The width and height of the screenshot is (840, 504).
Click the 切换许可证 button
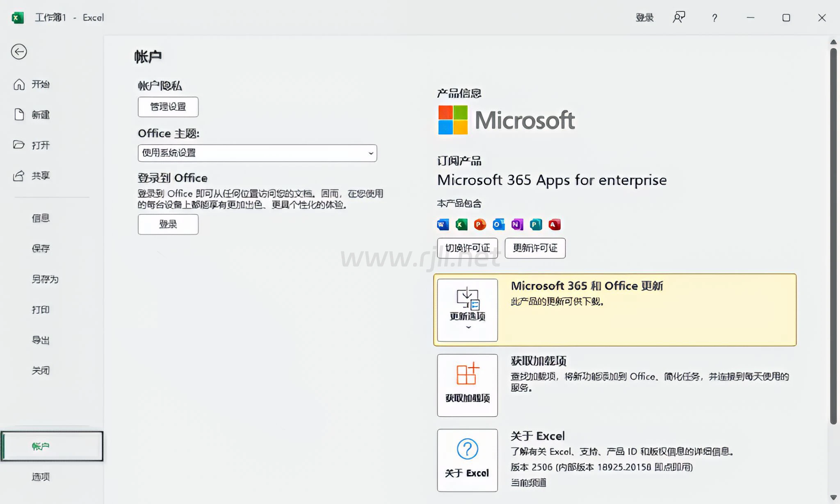(x=467, y=248)
